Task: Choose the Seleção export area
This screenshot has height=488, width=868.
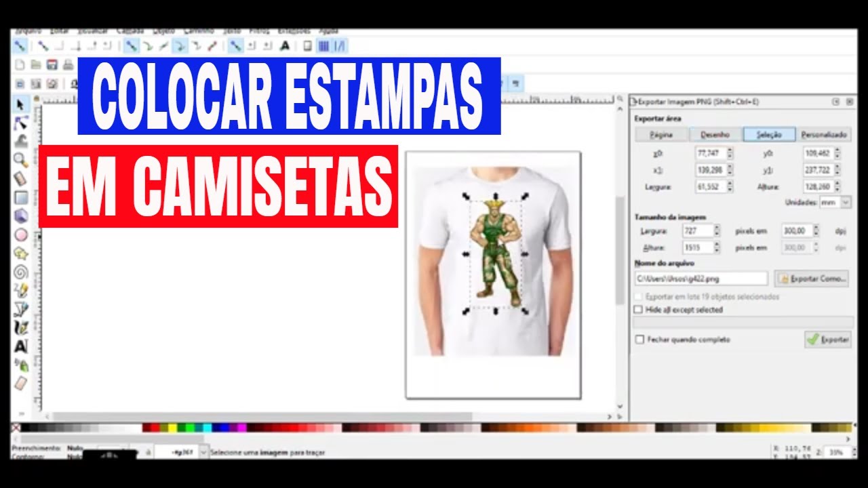Action: 769,134
